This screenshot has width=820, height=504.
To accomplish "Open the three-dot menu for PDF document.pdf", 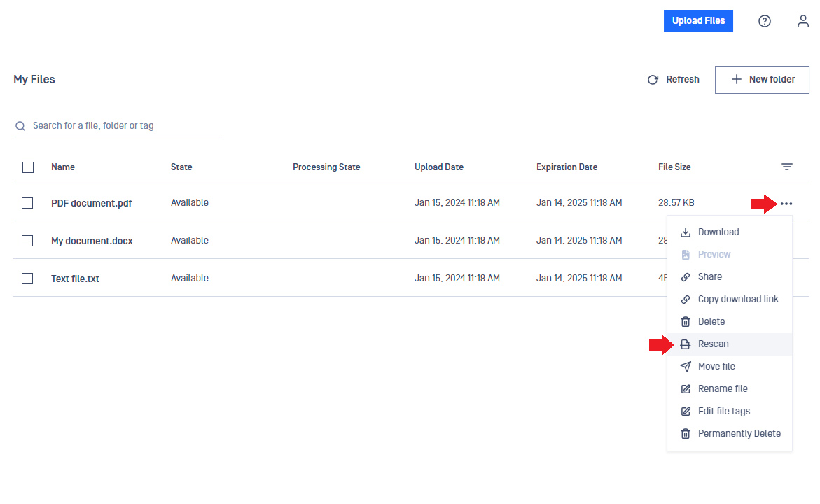I will 786,204.
